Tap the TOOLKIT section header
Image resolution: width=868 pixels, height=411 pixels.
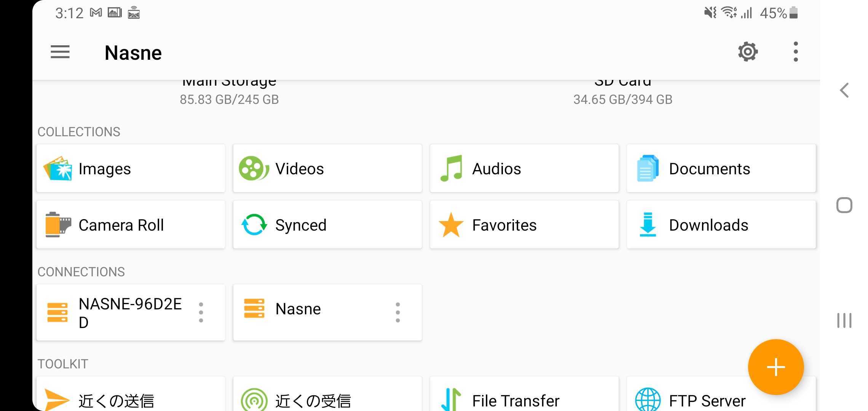click(63, 364)
